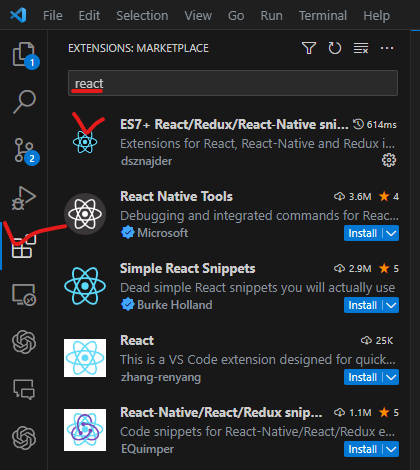Install the React extension by zhang-renyang

[362, 377]
